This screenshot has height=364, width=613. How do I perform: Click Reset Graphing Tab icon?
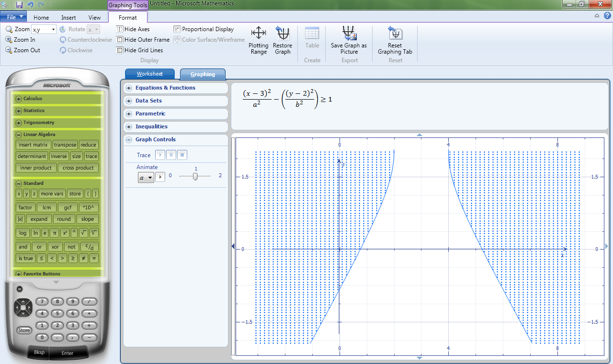395,34
